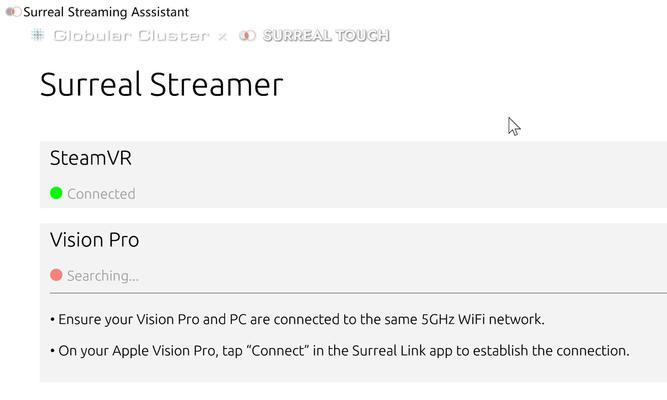Click the bullet before the 'On your Apple Vision Pro' line
Image resolution: width=667 pixels, height=400 pixels.
[x=52, y=351]
